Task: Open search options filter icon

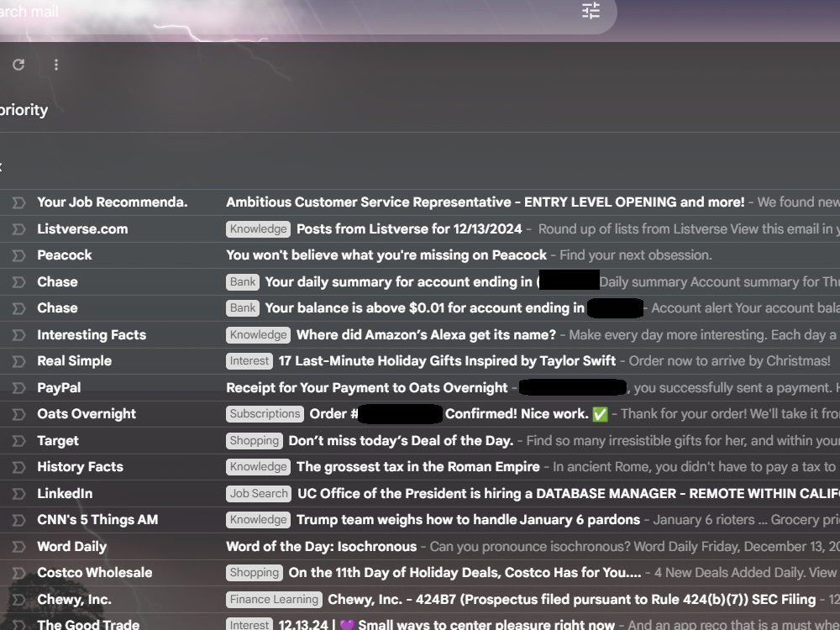Action: [x=591, y=11]
